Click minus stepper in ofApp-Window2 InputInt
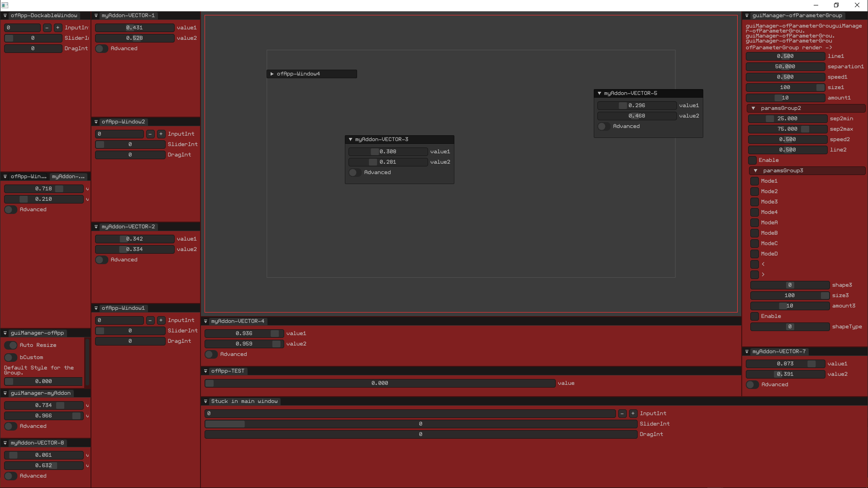Image resolution: width=868 pixels, height=488 pixels. pos(150,134)
